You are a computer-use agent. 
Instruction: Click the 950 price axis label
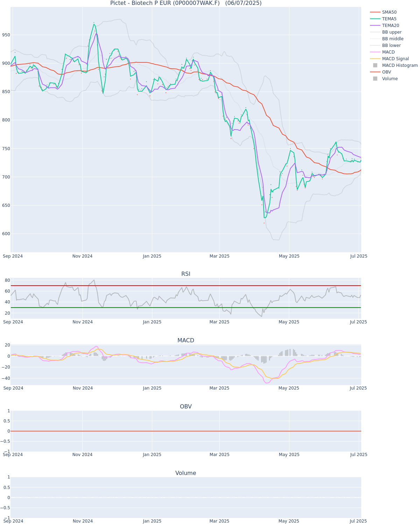pyautogui.click(x=6, y=35)
